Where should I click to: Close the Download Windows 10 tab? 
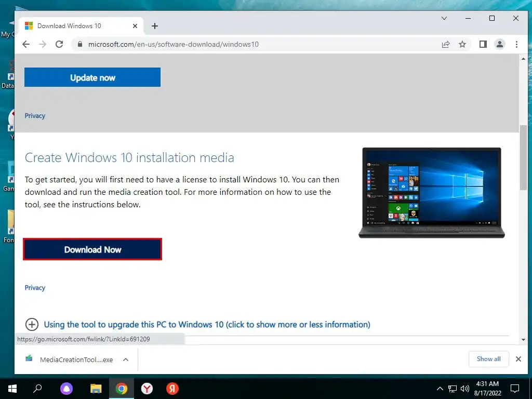tap(135, 26)
